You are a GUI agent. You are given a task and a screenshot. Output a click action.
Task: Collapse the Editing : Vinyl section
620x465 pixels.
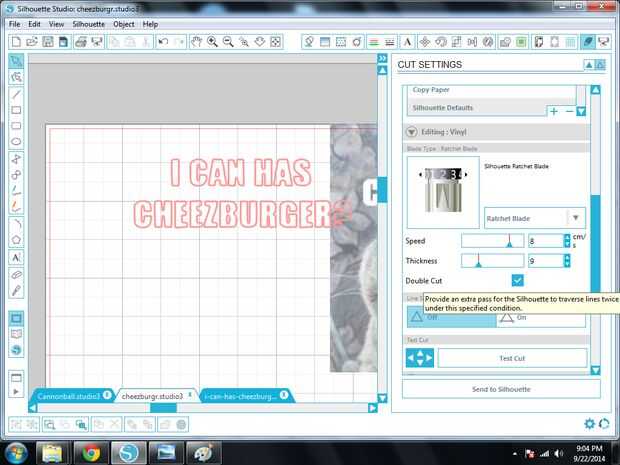tap(412, 132)
